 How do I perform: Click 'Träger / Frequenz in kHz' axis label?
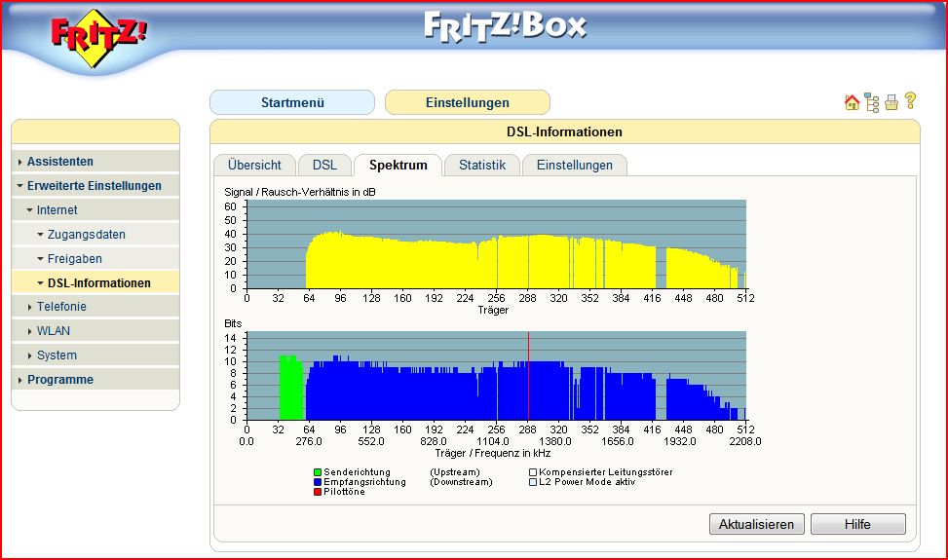click(493, 453)
